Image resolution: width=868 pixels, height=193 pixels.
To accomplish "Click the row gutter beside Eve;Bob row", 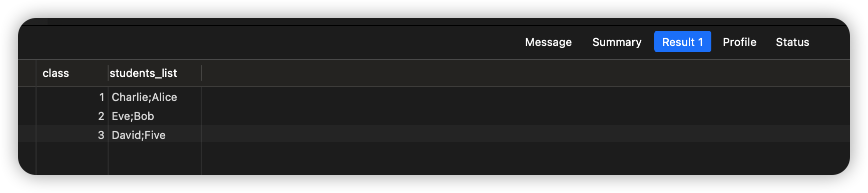I will click(27, 116).
